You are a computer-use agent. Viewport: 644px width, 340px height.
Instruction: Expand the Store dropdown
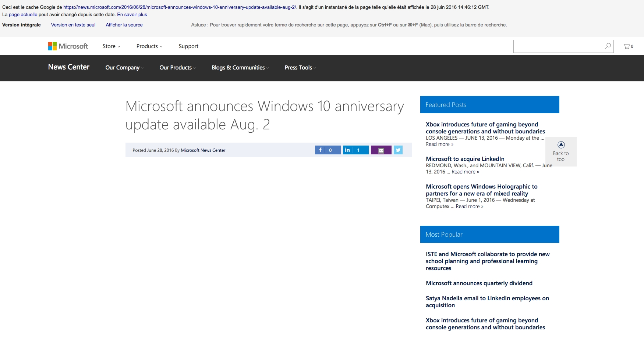tap(111, 46)
